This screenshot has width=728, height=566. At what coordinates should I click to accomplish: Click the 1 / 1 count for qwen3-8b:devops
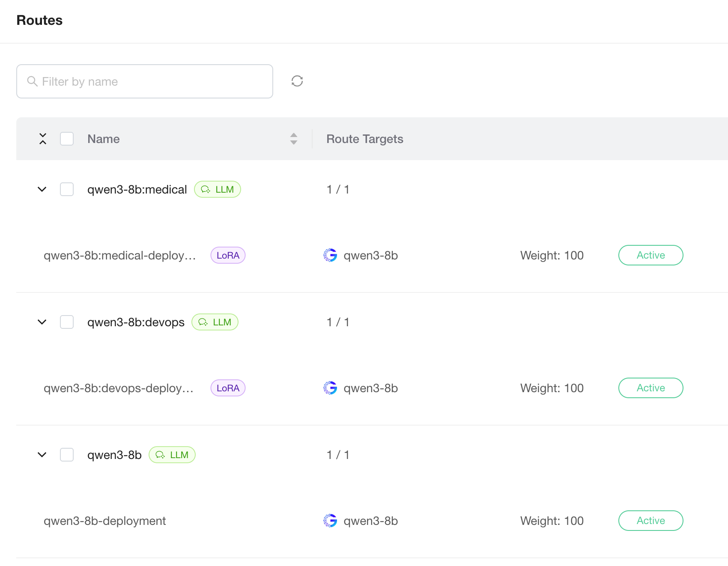click(338, 322)
